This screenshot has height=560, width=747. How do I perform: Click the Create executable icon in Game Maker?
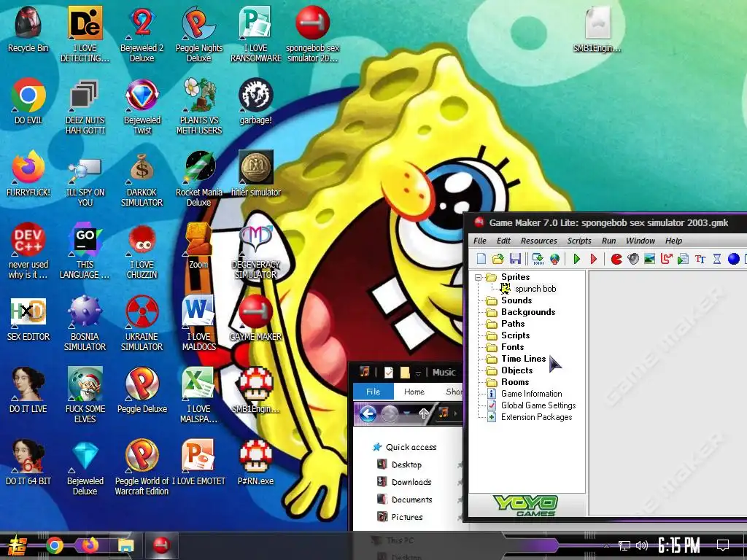[x=538, y=259]
